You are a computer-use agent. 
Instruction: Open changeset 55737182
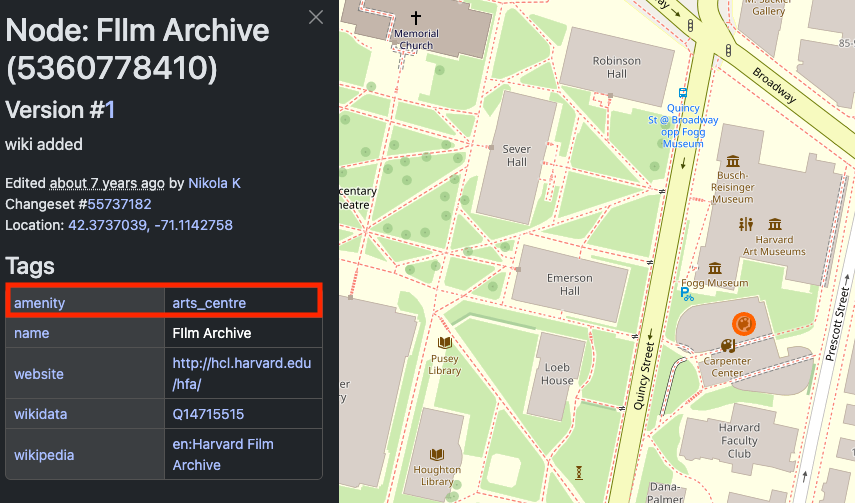[119, 204]
